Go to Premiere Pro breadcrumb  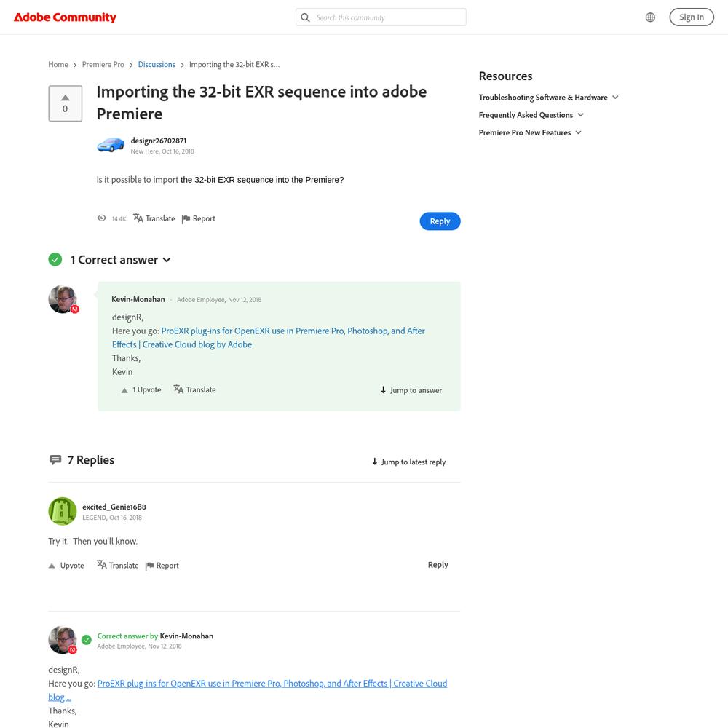(x=103, y=65)
